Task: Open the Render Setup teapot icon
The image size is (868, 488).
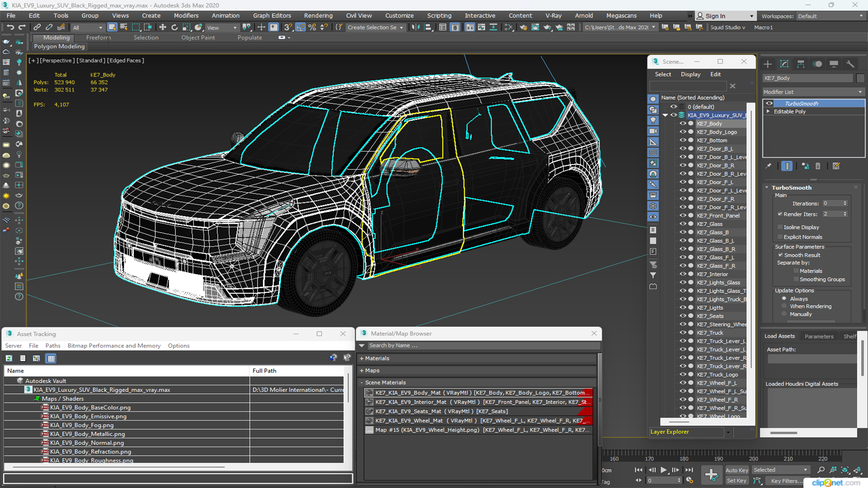Action: [523, 27]
